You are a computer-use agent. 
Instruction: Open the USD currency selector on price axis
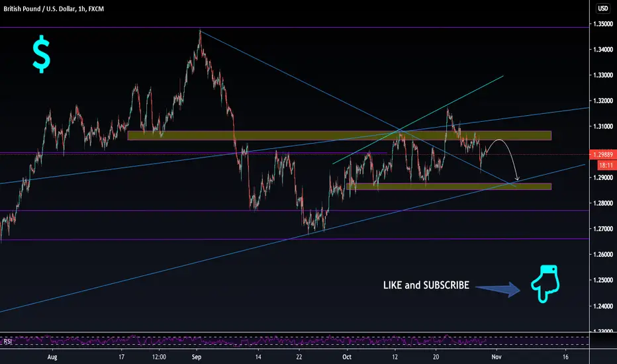tap(603, 8)
